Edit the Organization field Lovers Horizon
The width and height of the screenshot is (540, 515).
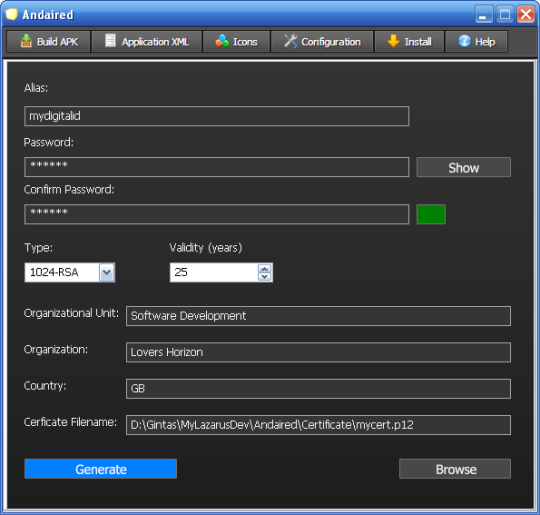coord(318,352)
